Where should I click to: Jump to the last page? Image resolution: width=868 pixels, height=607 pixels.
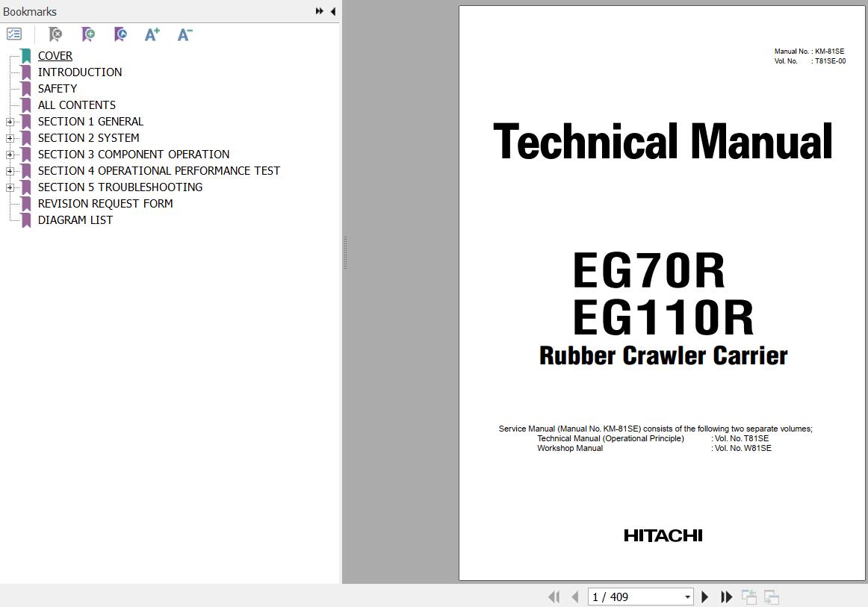pos(726,597)
